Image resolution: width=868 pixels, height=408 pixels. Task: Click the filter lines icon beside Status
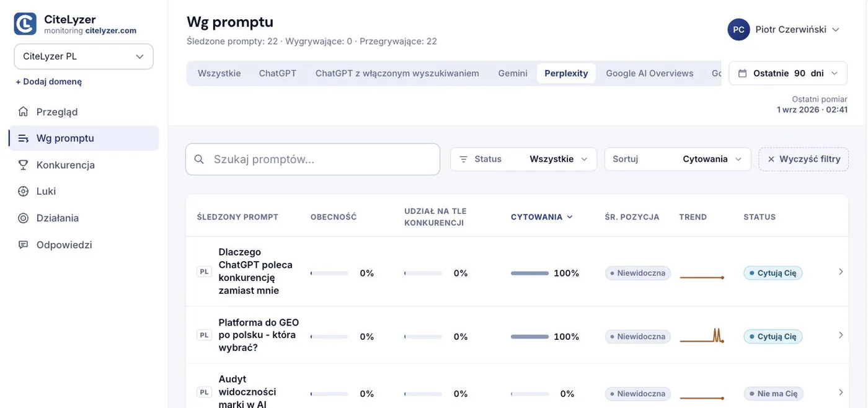pyautogui.click(x=463, y=159)
